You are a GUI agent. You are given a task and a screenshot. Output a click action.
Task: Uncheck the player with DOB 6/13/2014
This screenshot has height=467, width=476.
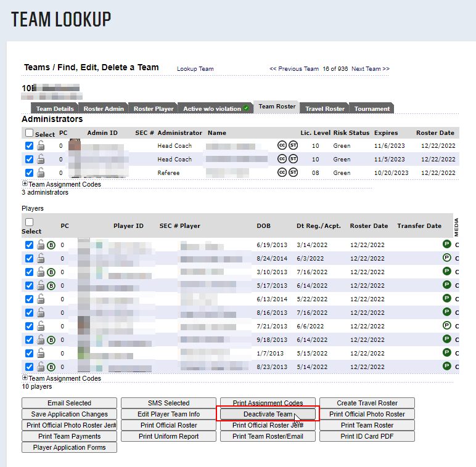[x=29, y=299]
